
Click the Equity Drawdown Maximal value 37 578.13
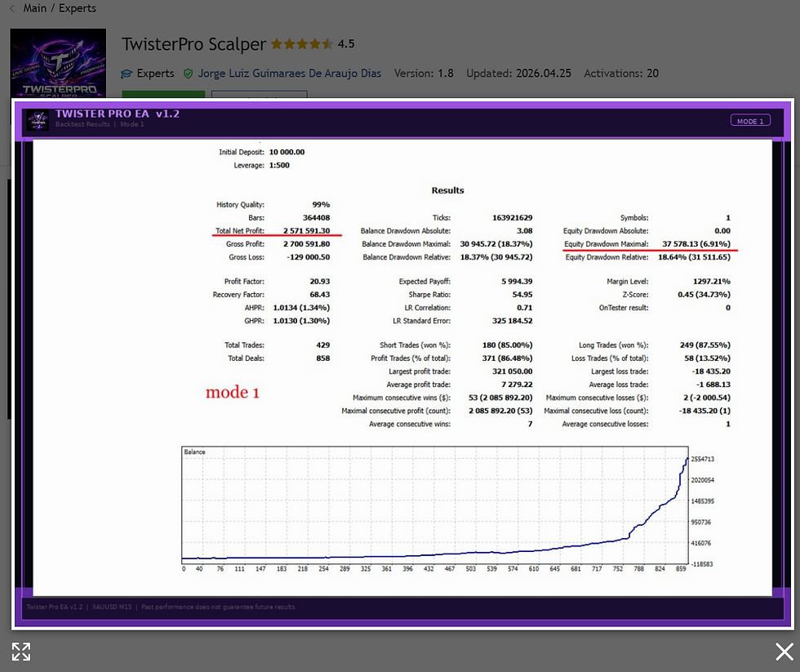[x=696, y=244]
